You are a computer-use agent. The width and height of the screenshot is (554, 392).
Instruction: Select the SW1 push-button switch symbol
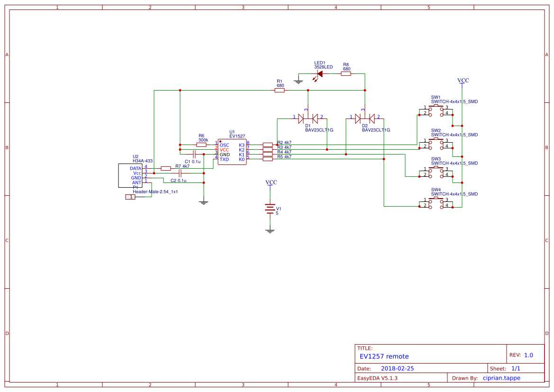[436, 110]
